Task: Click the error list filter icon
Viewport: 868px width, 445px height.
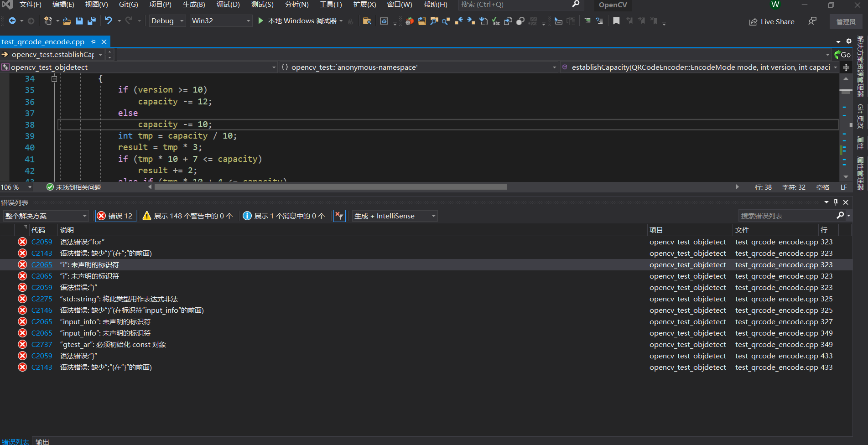Action: [x=339, y=216]
